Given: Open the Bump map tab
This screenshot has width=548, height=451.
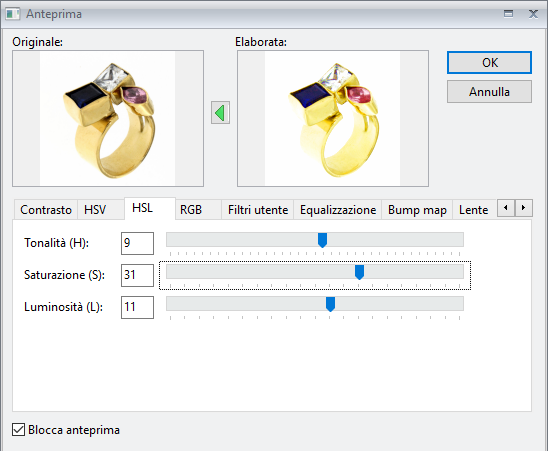Looking at the screenshot, I should (417, 210).
